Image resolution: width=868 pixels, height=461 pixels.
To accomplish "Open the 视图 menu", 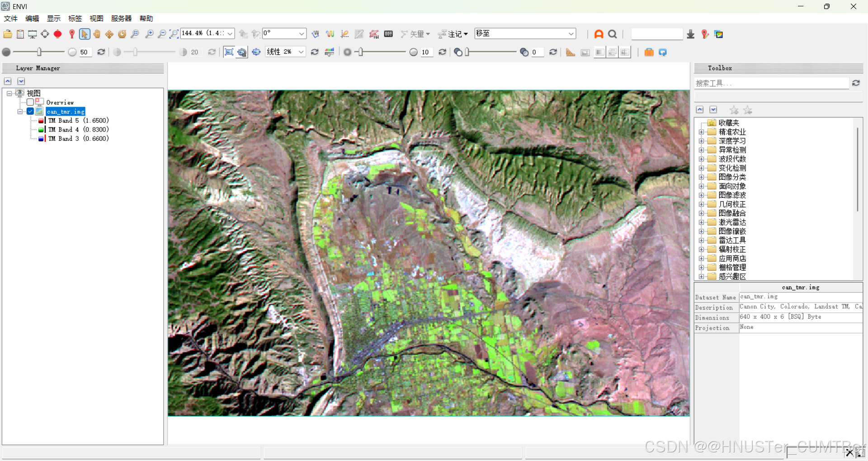I will click(x=96, y=19).
